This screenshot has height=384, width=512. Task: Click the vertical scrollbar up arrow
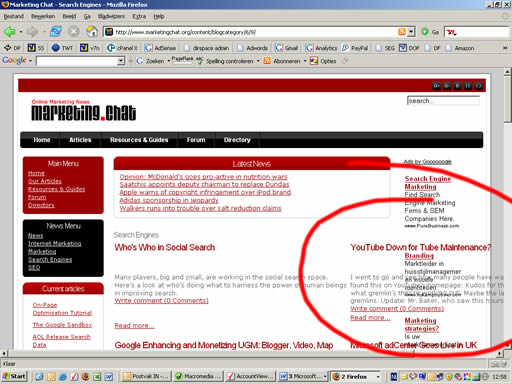[508, 71]
